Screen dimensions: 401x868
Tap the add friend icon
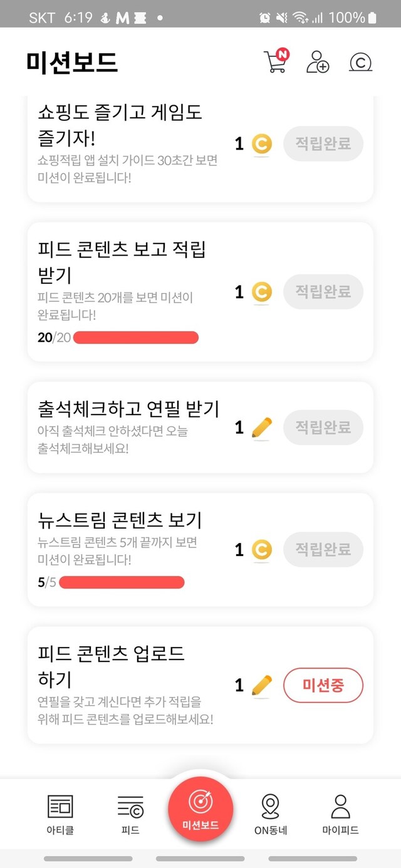(x=318, y=61)
